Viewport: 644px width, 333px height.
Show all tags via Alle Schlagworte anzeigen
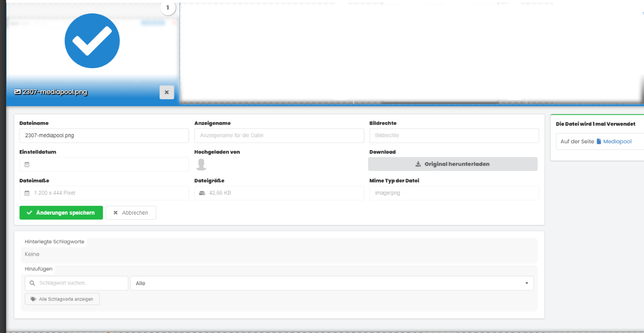pyautogui.click(x=62, y=299)
